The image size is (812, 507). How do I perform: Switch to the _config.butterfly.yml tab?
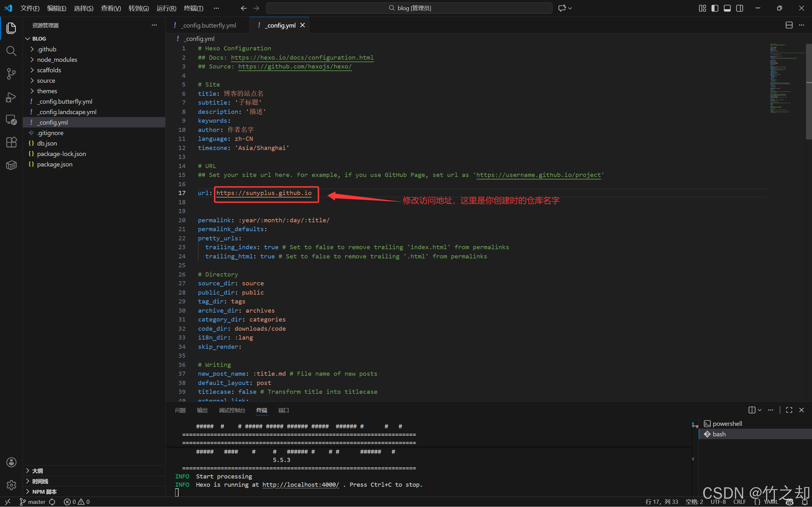pyautogui.click(x=208, y=25)
